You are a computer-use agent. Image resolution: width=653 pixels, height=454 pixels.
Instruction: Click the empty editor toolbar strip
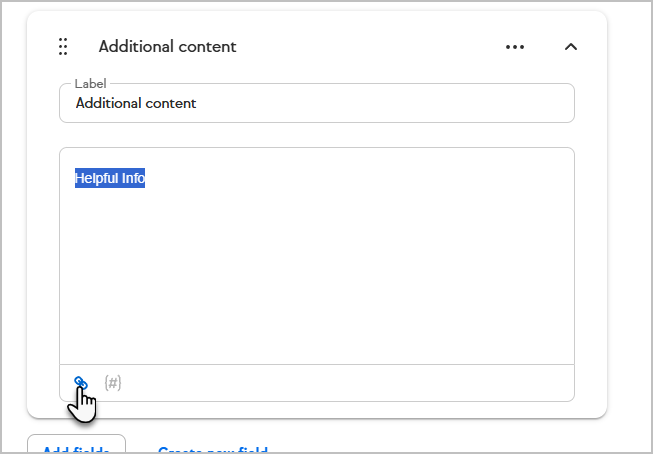(x=346, y=383)
